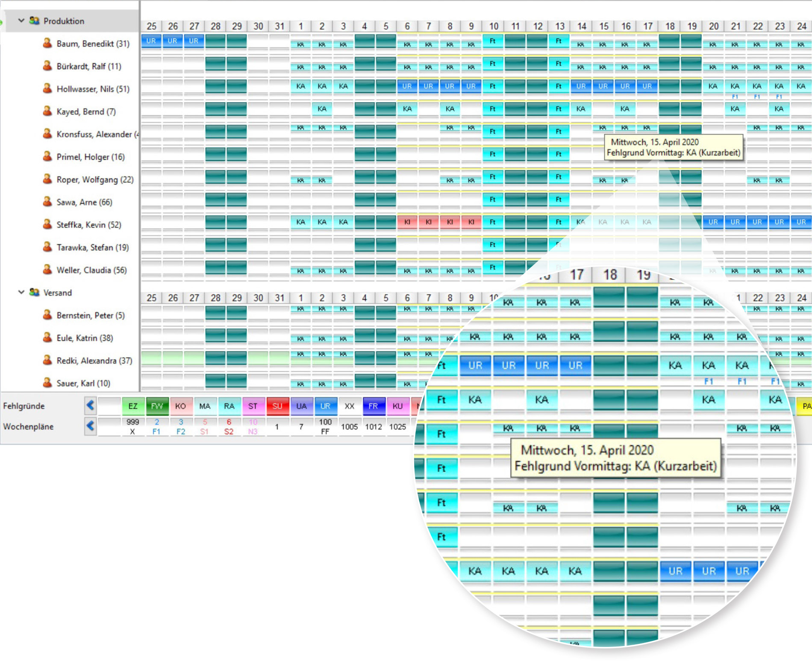Collapse the Produktion group
Image resolution: width=812 pixels, height=664 pixels.
21,21
